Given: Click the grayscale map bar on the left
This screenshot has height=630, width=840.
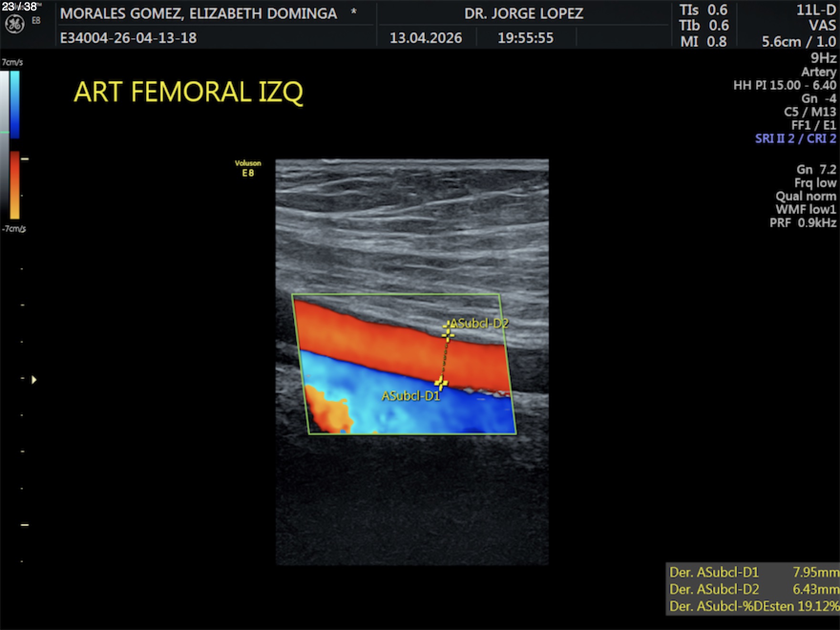Looking at the screenshot, I should coord(4,143).
